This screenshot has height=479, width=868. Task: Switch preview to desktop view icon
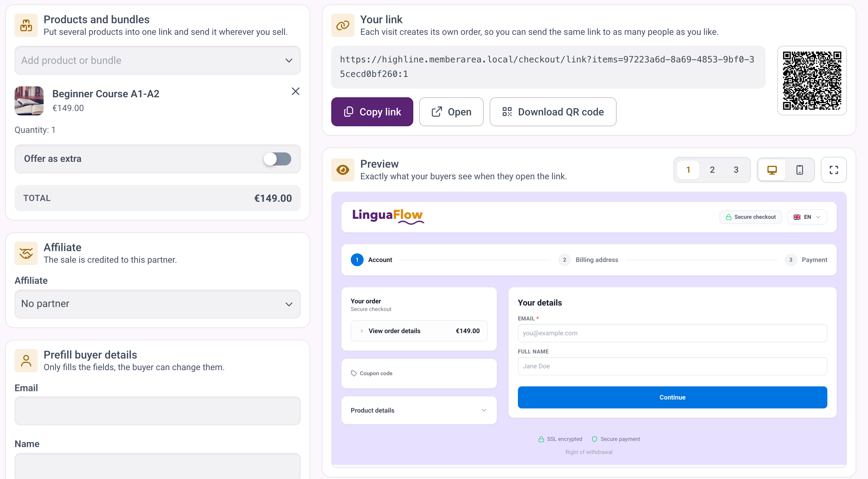tap(772, 170)
